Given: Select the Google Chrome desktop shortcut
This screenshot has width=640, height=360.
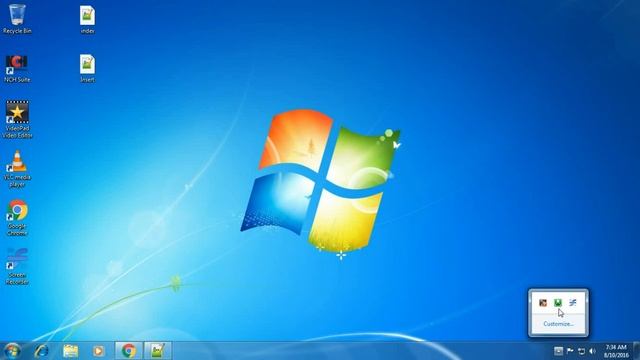Looking at the screenshot, I should tap(17, 218).
